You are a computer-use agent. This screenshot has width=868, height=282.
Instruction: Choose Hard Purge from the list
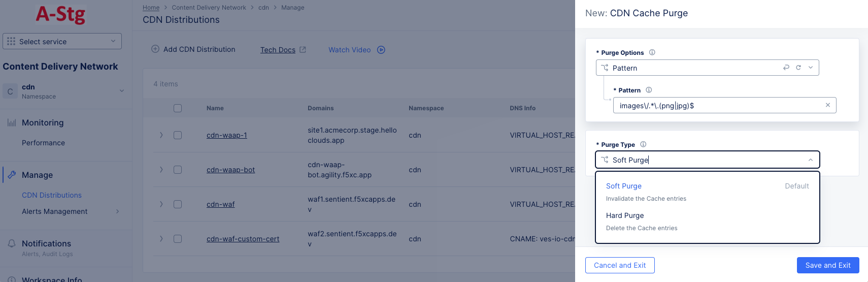(625, 216)
